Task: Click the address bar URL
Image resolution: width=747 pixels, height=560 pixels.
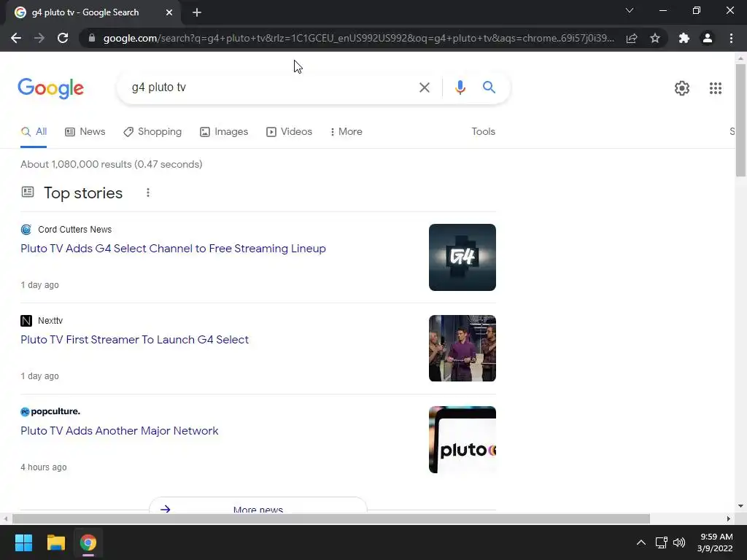Action: pyautogui.click(x=358, y=38)
